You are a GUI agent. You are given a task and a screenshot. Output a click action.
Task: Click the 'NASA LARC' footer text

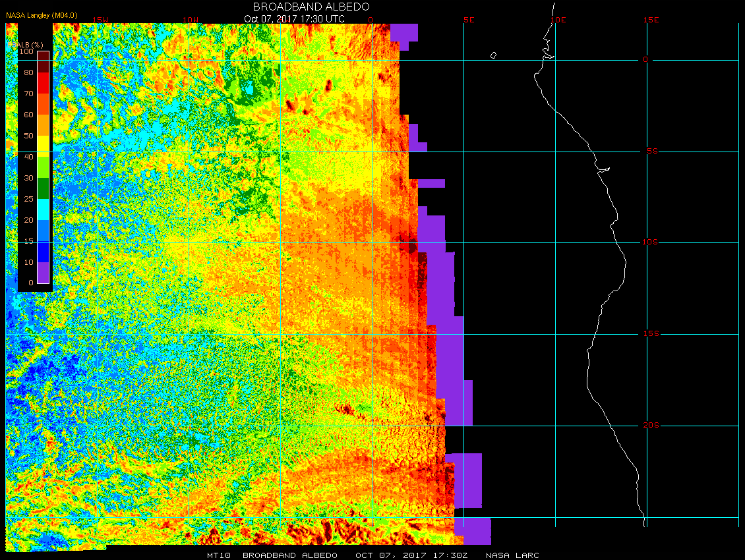[512, 555]
